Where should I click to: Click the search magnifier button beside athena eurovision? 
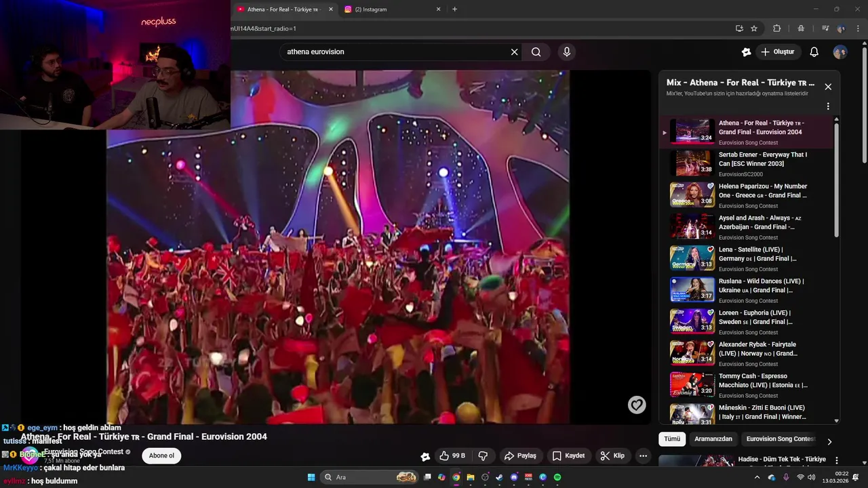tap(536, 52)
